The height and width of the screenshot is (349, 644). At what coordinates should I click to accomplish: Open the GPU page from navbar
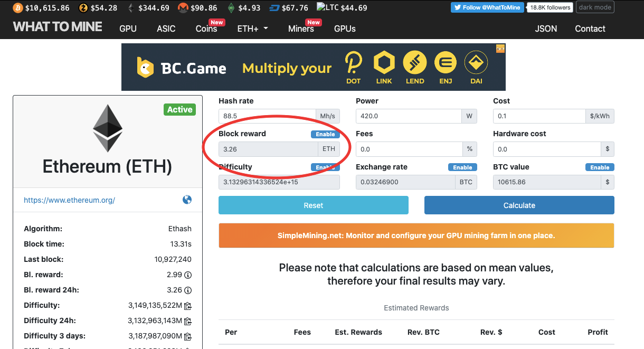tap(128, 29)
